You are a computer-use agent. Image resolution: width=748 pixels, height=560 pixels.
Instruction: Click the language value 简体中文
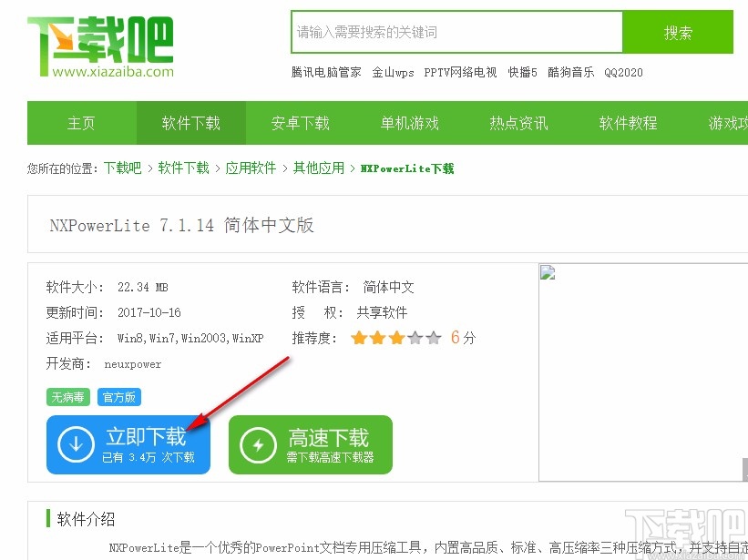click(388, 287)
